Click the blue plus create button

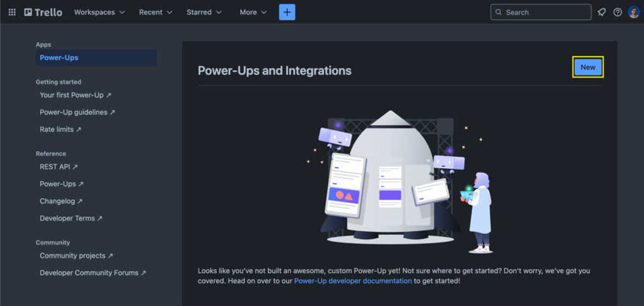287,13
